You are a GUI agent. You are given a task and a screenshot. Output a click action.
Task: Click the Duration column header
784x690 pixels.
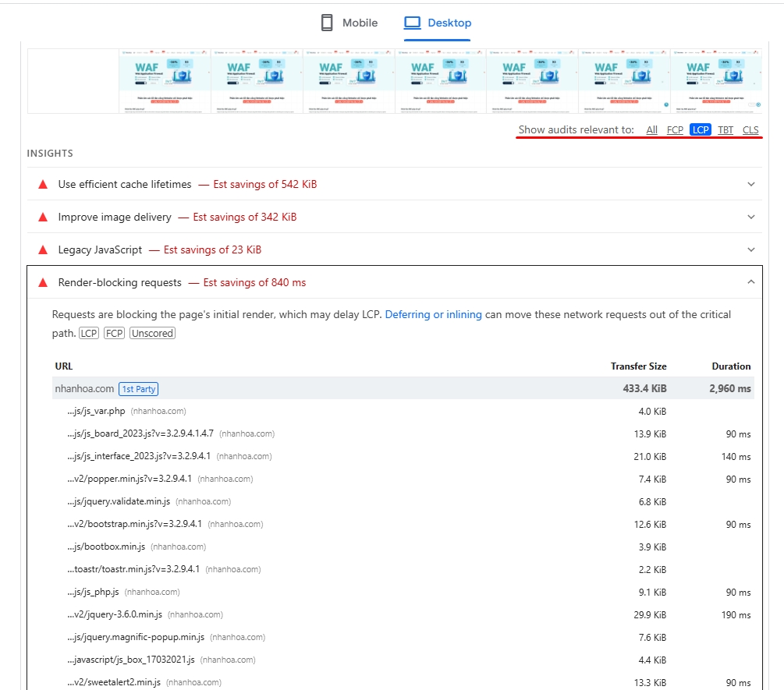click(731, 366)
